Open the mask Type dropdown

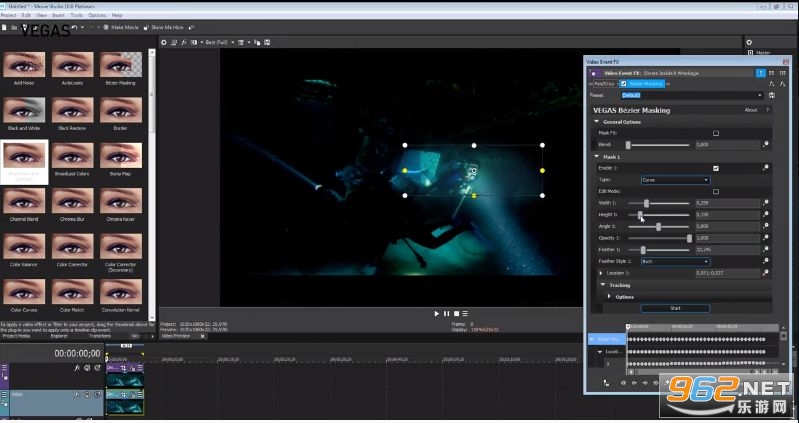[675, 180]
